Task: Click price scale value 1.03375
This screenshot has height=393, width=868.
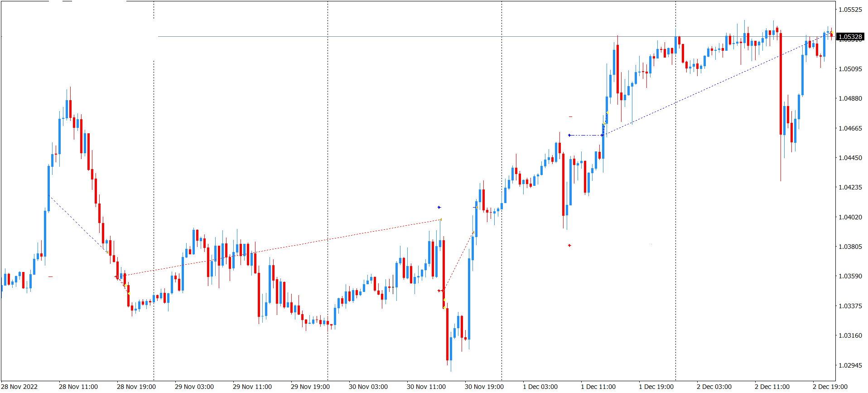Action: click(850, 306)
